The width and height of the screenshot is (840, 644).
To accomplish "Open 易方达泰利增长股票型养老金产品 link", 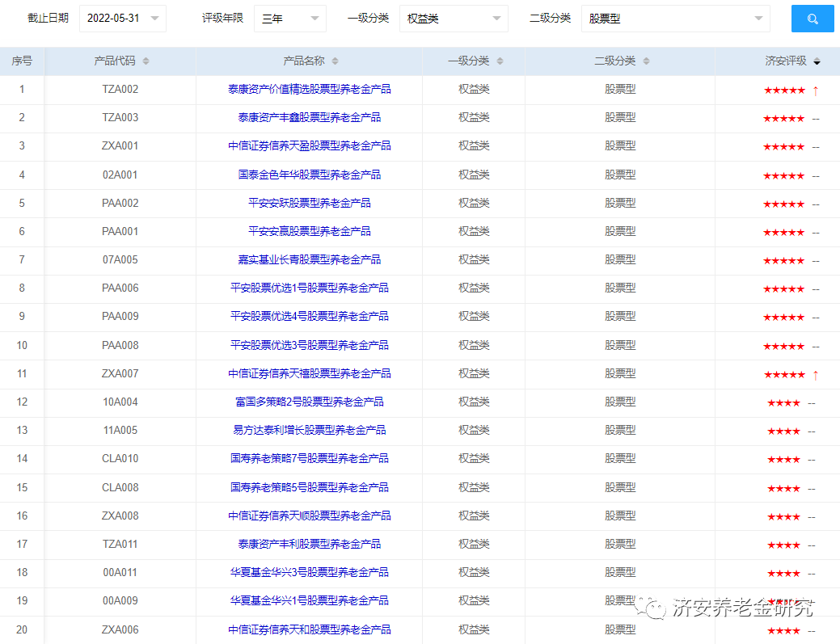I will [309, 431].
